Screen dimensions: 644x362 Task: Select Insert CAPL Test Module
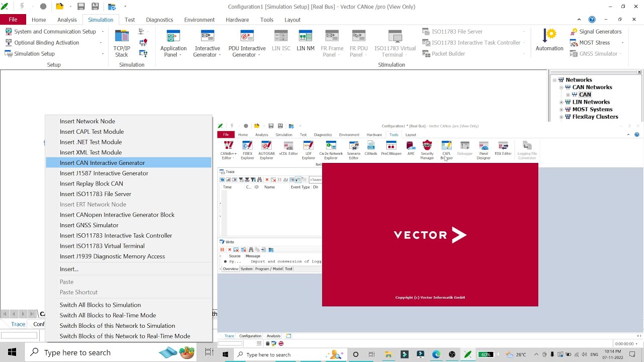click(x=129, y=132)
